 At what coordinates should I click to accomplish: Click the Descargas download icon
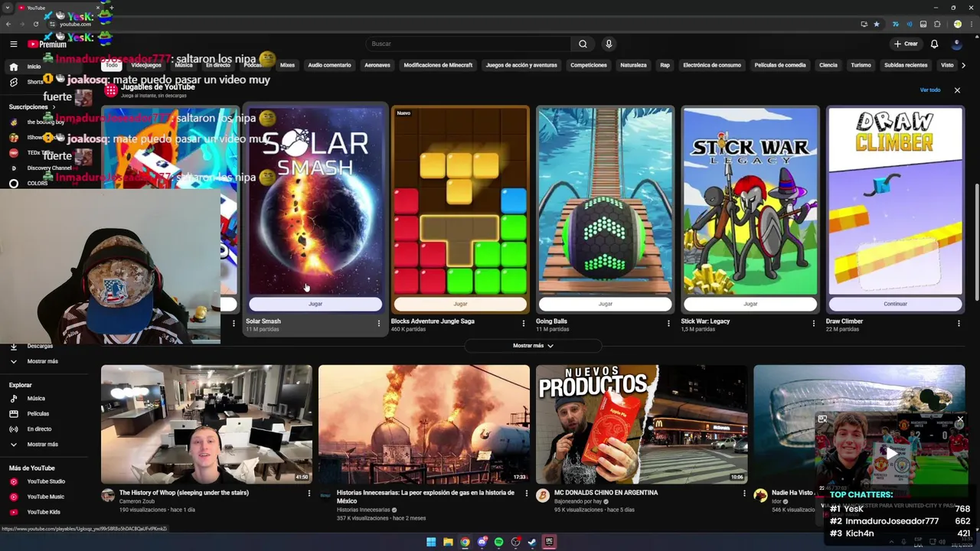point(13,346)
